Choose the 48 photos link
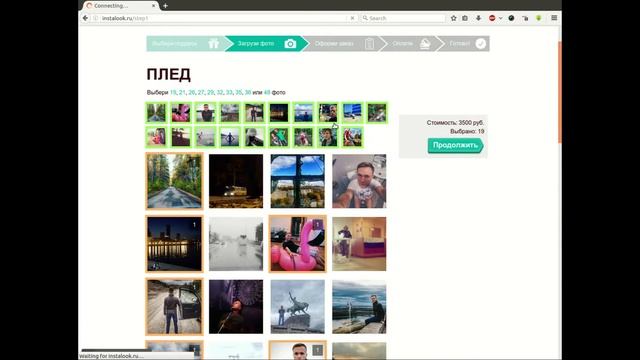 pos(267,93)
